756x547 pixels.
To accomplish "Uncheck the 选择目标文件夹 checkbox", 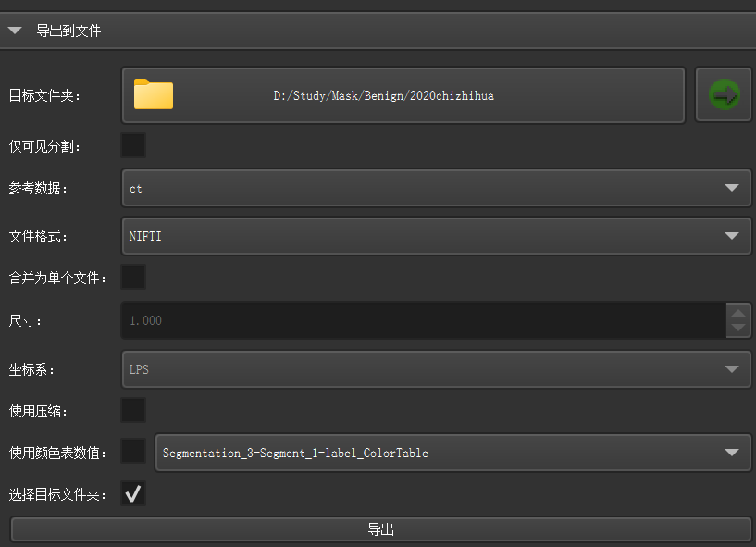I will pyautogui.click(x=133, y=494).
